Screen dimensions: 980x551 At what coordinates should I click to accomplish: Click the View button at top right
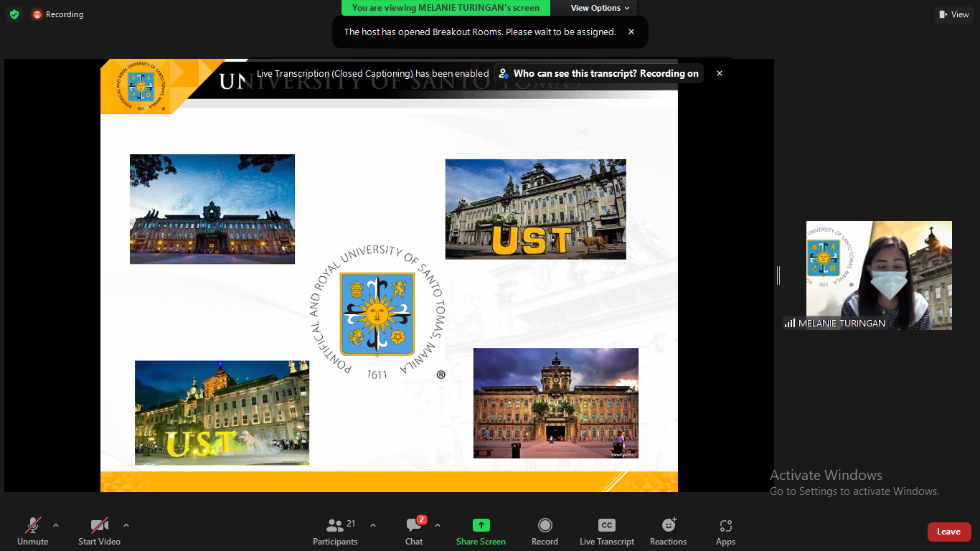pos(954,14)
